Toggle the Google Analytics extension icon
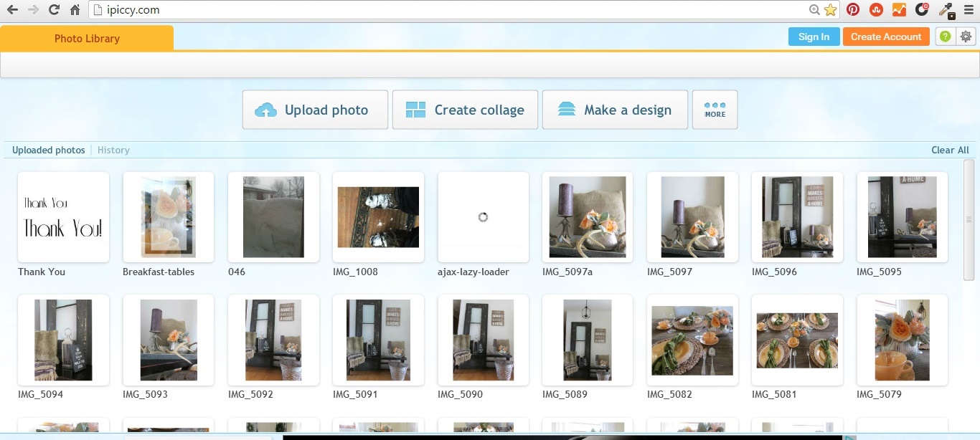 [899, 9]
